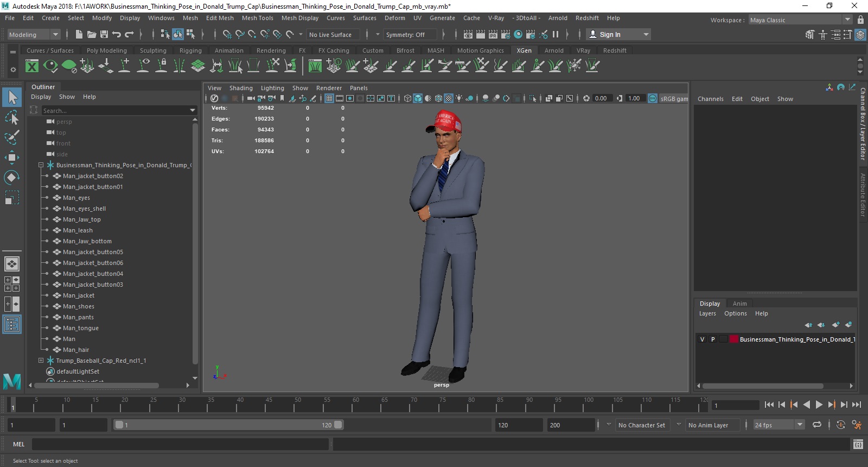
Task: Choose the Scale tool in toolbox
Action: 12,198
